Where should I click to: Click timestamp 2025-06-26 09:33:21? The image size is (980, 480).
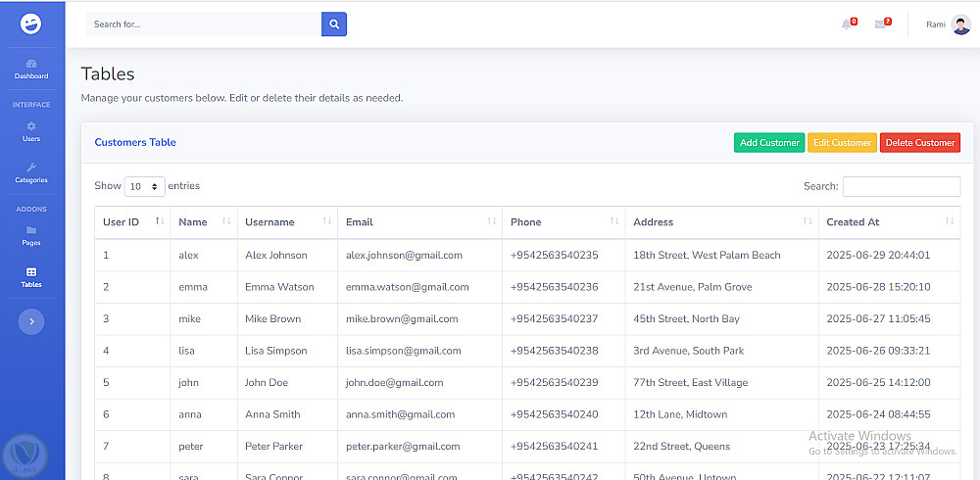878,351
